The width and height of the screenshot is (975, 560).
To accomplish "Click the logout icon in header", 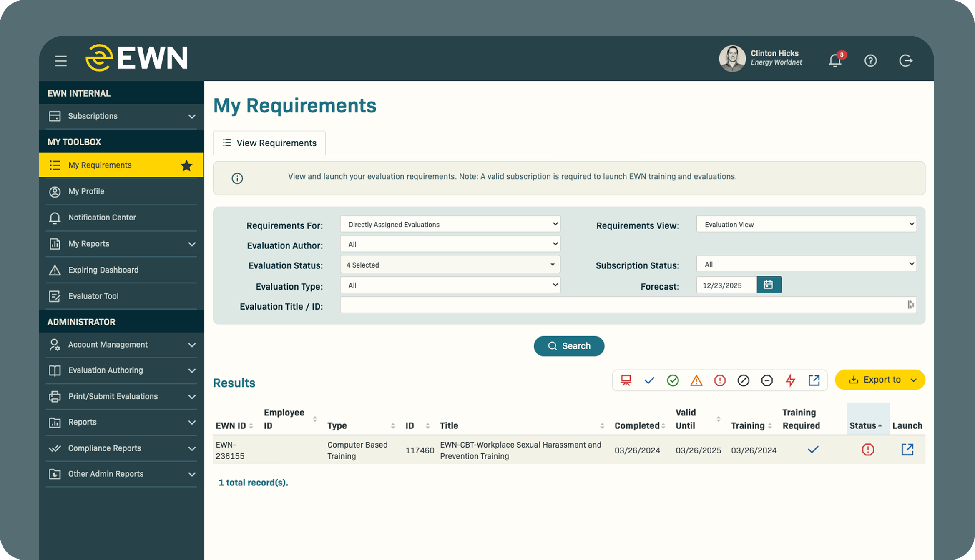I will [905, 61].
